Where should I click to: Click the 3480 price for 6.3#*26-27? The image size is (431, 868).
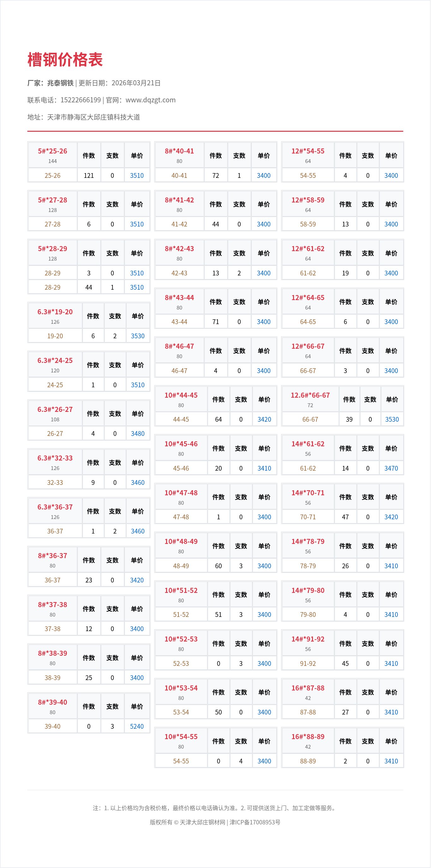coord(137,434)
